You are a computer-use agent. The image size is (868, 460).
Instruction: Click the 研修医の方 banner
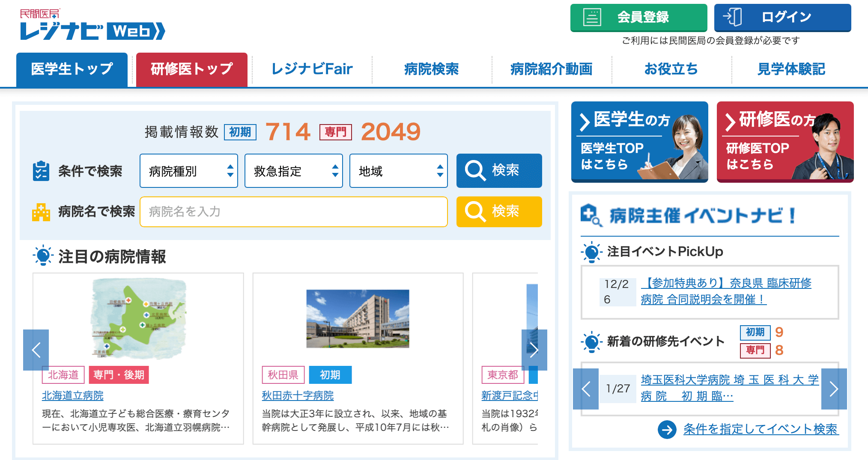(785, 142)
